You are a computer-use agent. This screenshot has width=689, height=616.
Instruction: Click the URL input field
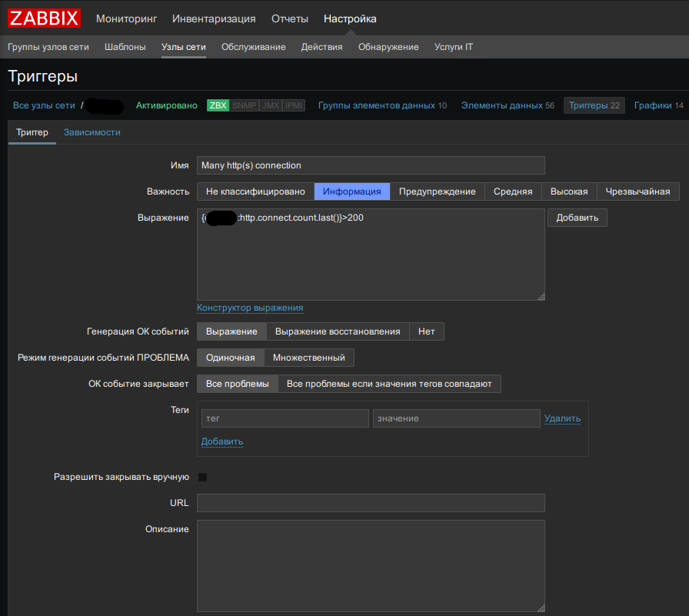click(x=371, y=503)
